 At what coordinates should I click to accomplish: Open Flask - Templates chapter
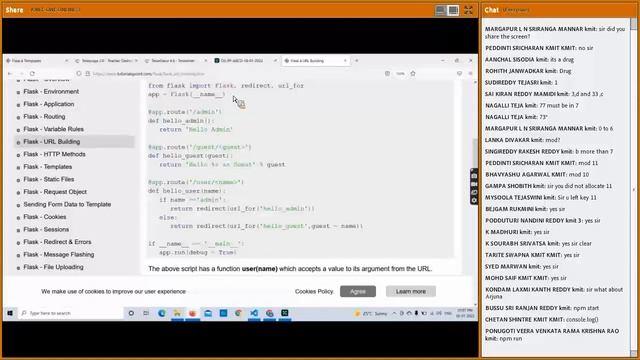[x=47, y=167]
